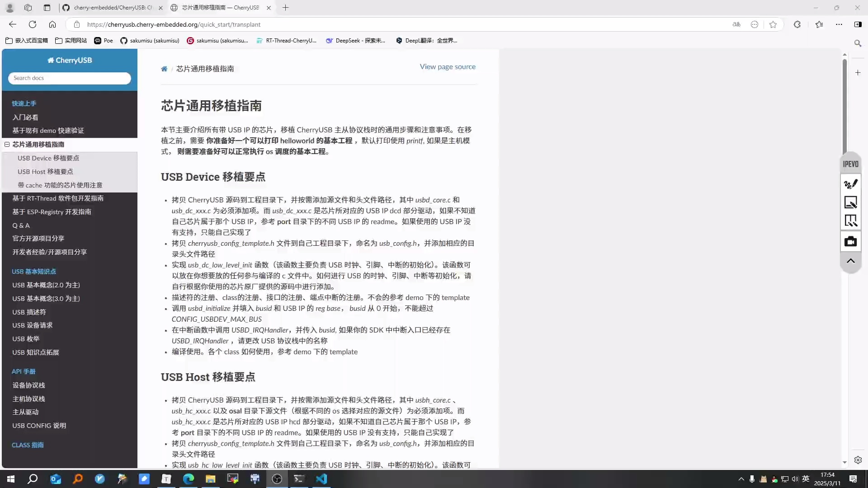Open Visual Studio Code from the taskbar
The image size is (868, 488).
[x=321, y=479]
